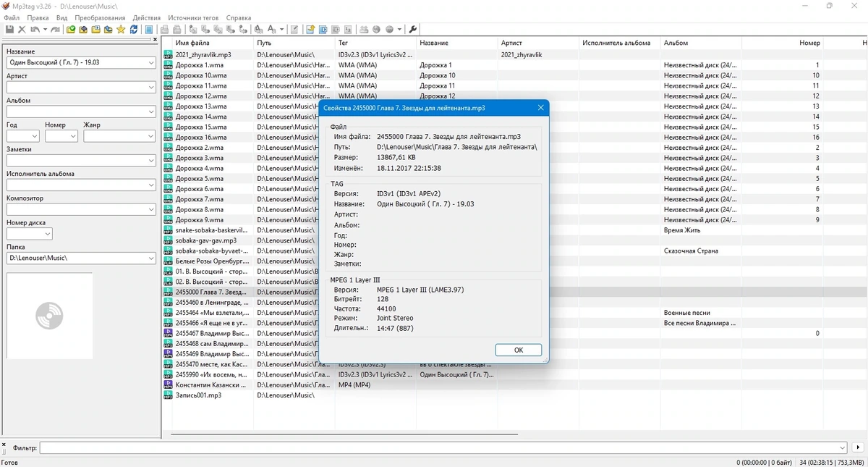Click the Add directory folder-plus icon
This screenshot has width=868, height=467.
(83, 29)
